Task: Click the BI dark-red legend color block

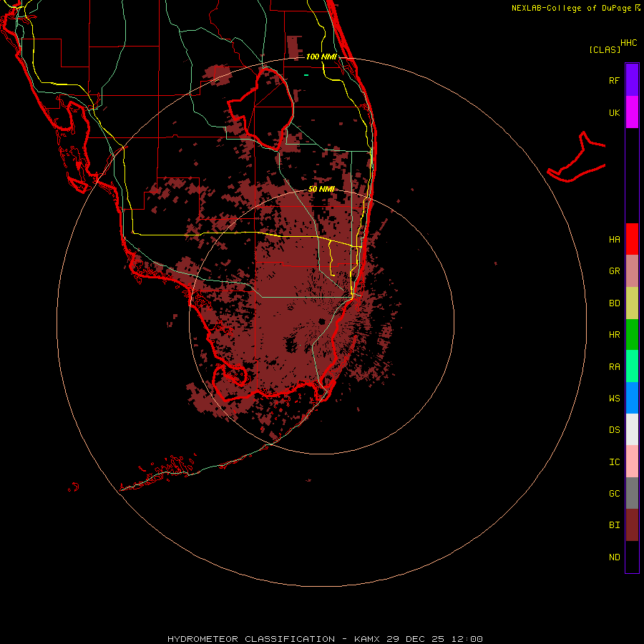Action: pyautogui.click(x=632, y=525)
